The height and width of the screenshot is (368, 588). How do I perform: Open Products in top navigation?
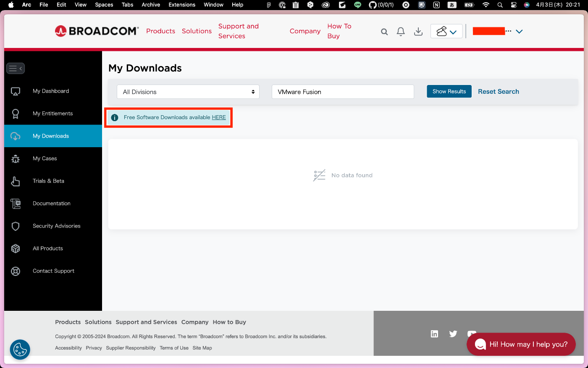[x=160, y=31]
